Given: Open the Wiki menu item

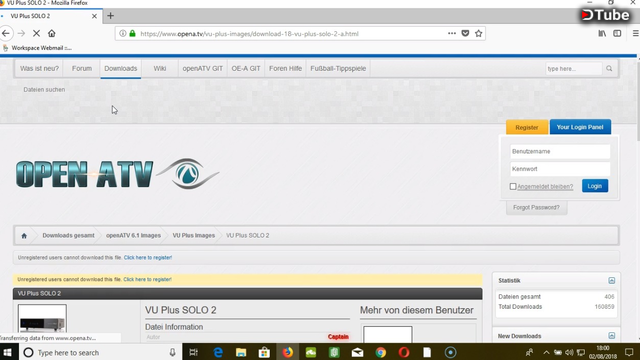Looking at the screenshot, I should coord(160,69).
